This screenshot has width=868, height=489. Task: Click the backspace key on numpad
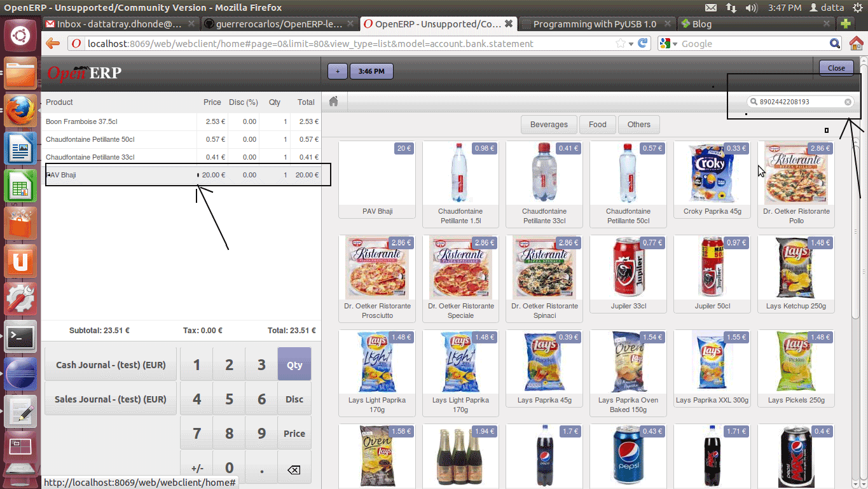(294, 469)
